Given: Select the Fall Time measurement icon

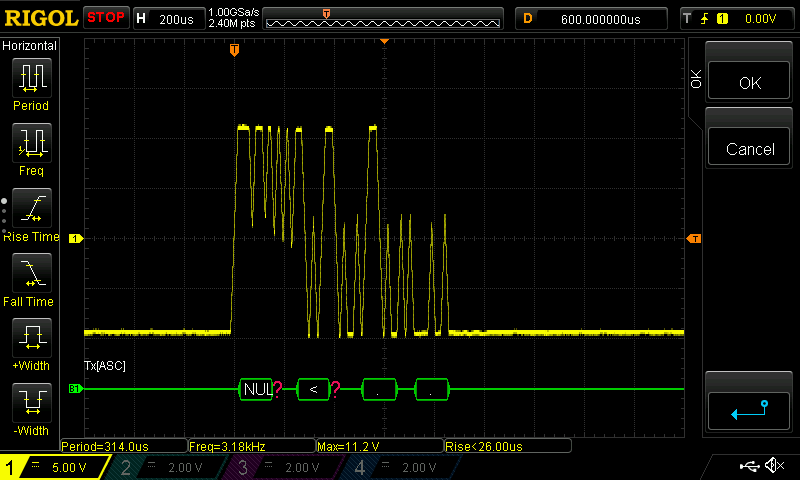Looking at the screenshot, I should click(x=32, y=273).
